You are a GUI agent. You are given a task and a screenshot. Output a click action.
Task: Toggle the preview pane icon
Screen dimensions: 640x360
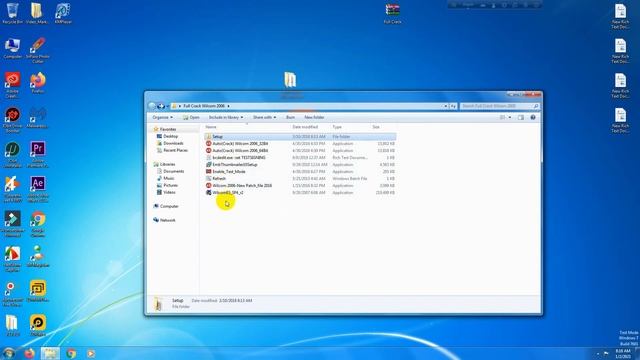521,118
